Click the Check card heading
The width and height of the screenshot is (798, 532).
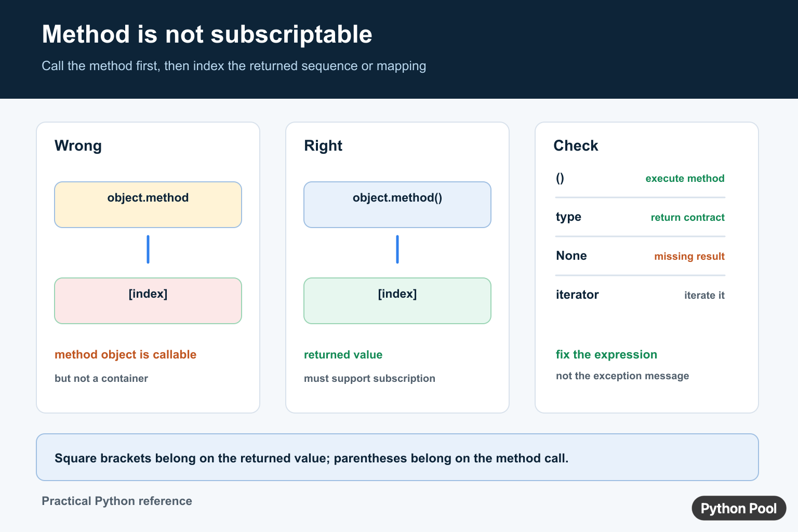576,145
